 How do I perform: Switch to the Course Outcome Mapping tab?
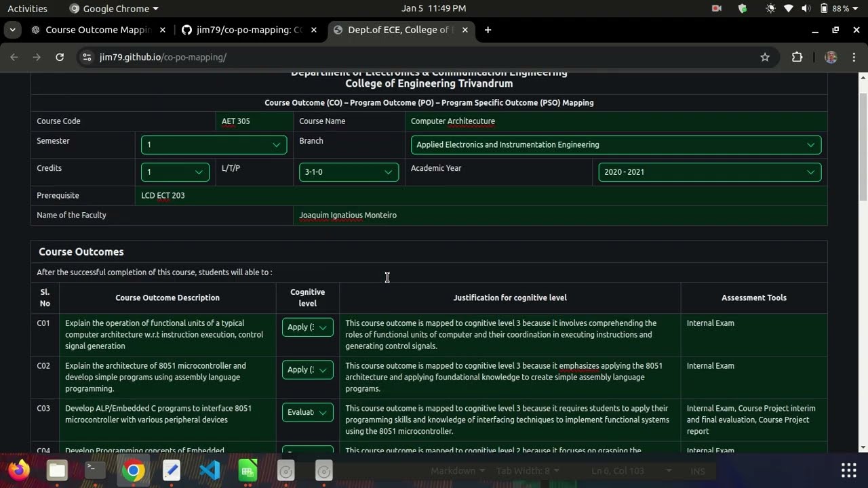pos(98,30)
